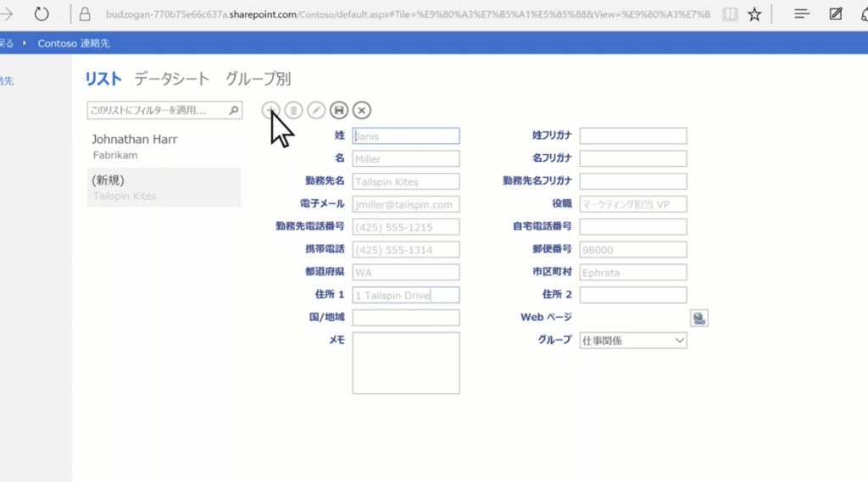Open the browser Hub icon
The height and width of the screenshot is (482, 868).
coord(802,14)
